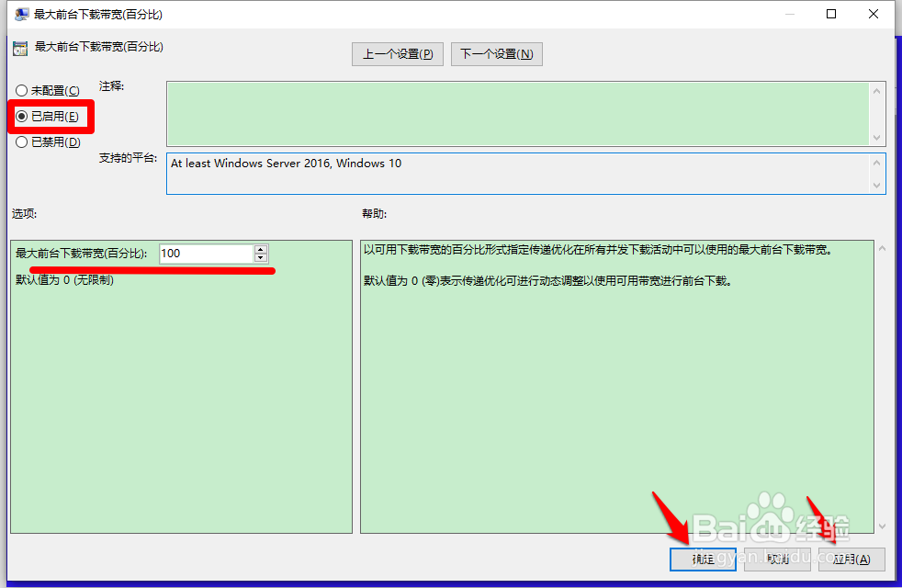This screenshot has height=588, width=902.
Task: Click inside the 注释 comment text area
Action: [517, 113]
